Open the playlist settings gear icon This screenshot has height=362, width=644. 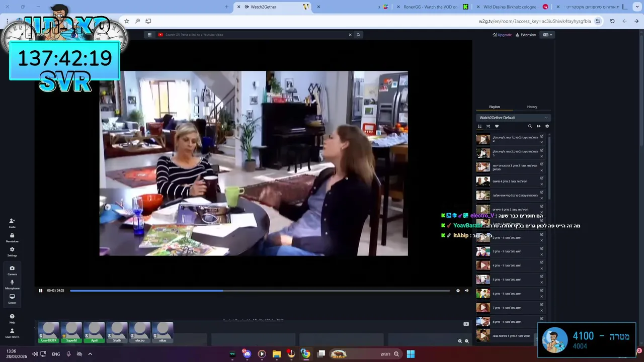(x=547, y=126)
